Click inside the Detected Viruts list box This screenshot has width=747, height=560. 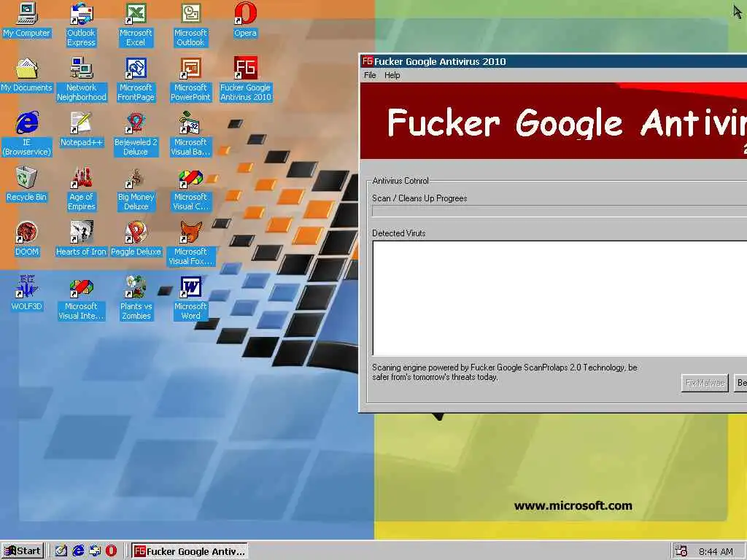560,298
